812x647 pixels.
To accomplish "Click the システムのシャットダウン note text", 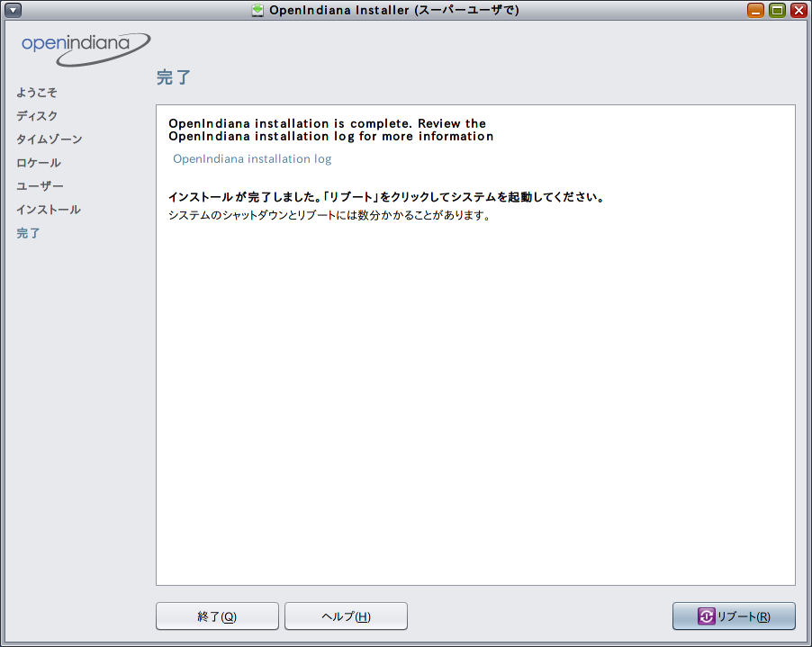I will click(329, 215).
